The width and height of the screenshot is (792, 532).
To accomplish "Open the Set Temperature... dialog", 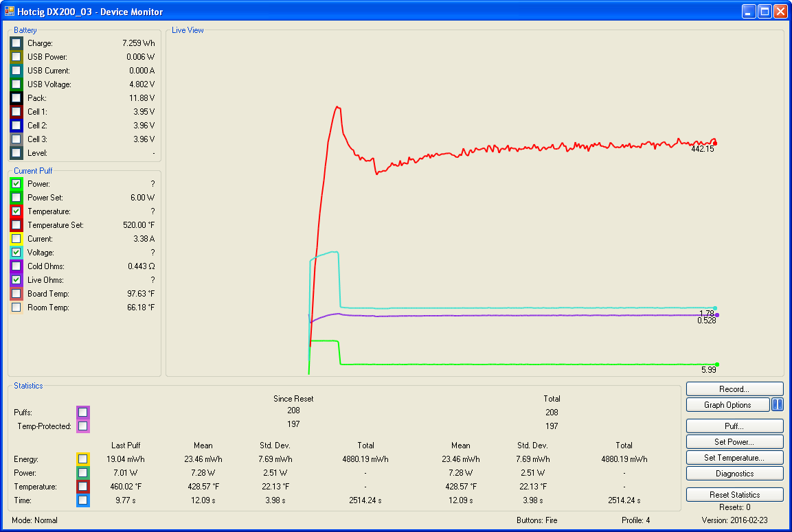I will 734,458.
